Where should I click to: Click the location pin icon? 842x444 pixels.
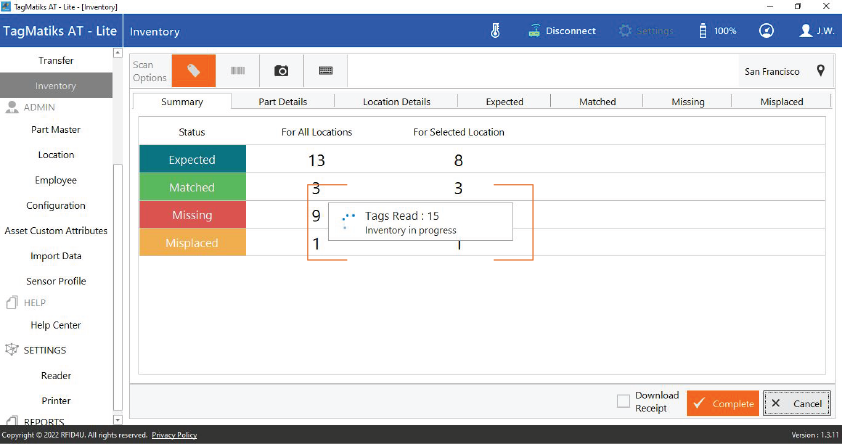pyautogui.click(x=820, y=71)
